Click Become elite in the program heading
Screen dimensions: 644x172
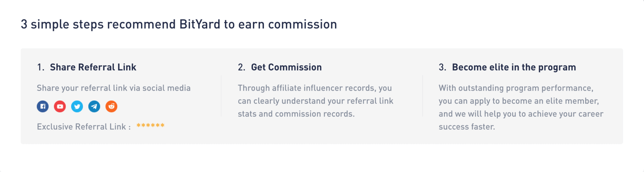[x=514, y=67]
